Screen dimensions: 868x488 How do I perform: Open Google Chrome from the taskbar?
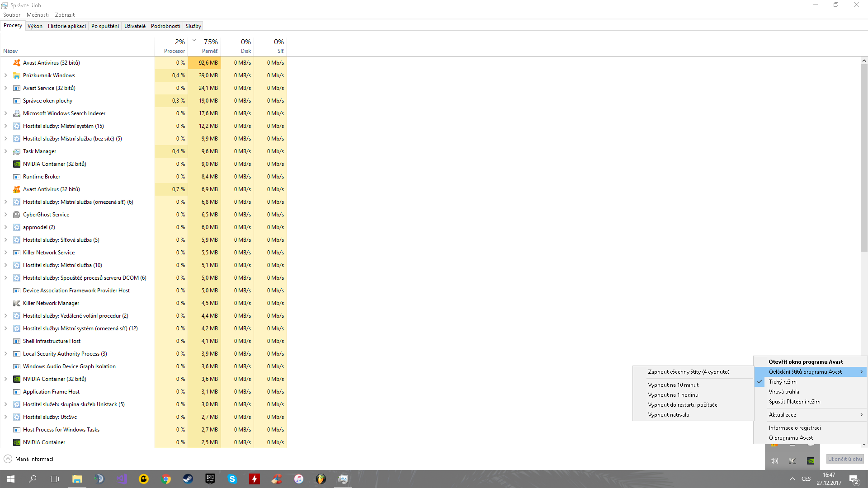pos(166,479)
